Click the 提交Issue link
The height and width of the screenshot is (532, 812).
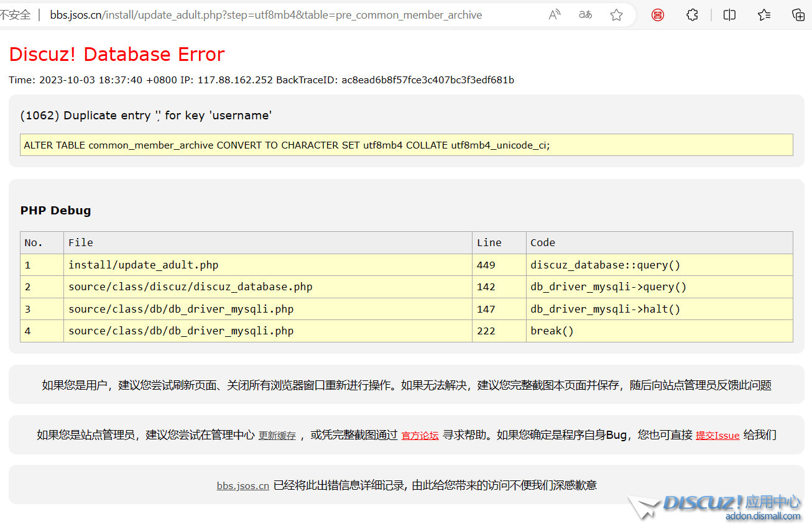click(x=717, y=436)
